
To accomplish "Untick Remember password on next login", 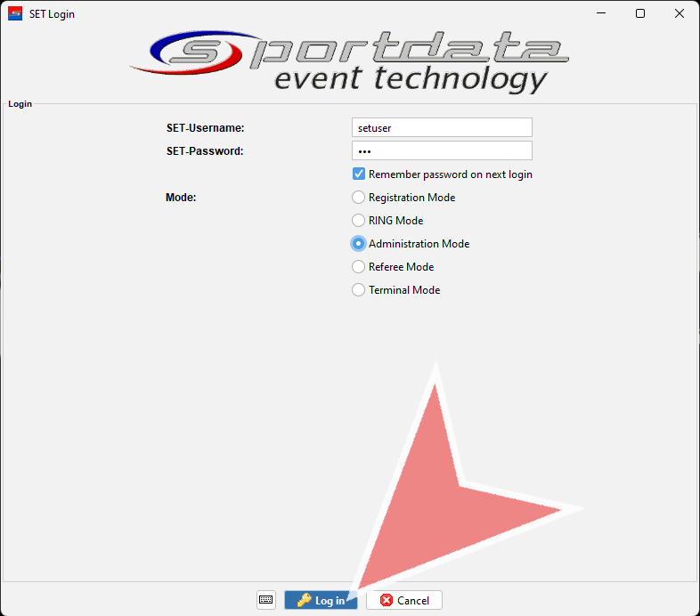I will tap(359, 174).
